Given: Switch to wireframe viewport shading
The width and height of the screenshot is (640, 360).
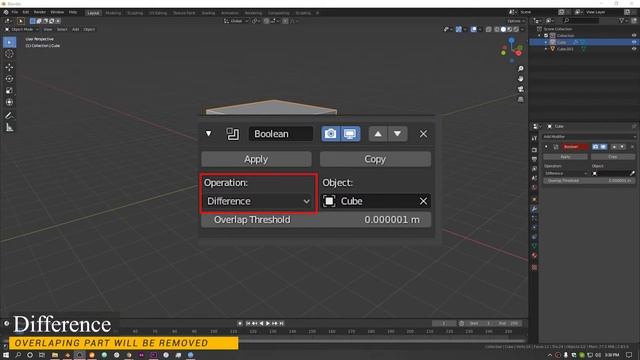Looking at the screenshot, I should (497, 29).
